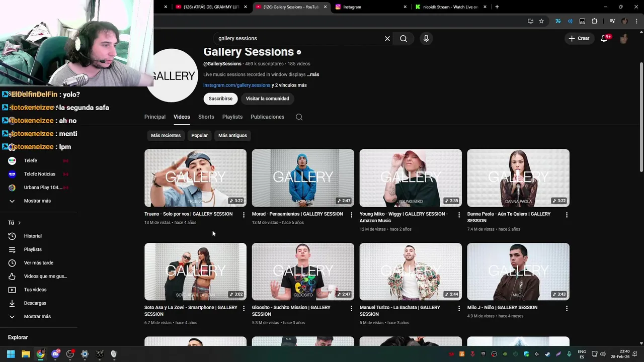The height and width of the screenshot is (362, 644).
Task: Expand Mostrar más under subscriptions list
Action: [x=38, y=201]
